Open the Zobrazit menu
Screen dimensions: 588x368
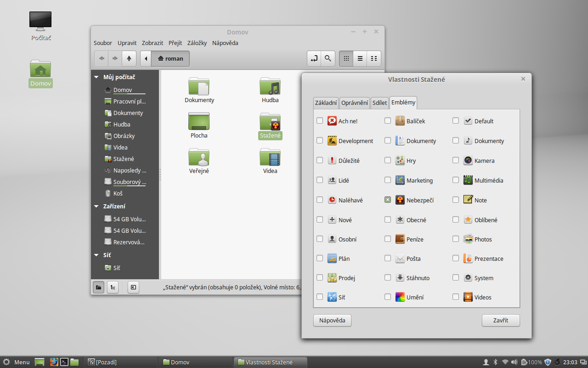(x=152, y=43)
